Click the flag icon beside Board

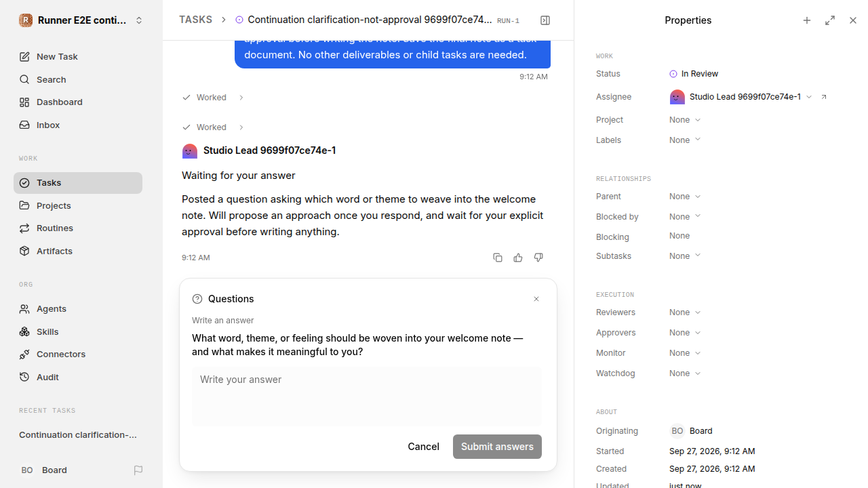(138, 470)
